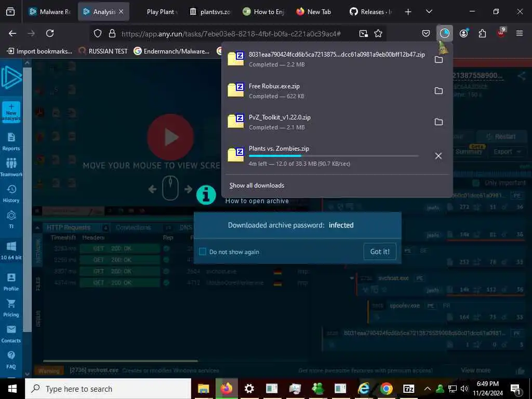Viewport: 532px width, 399px height.
Task: Open Reports in ANY.RUN sidebar
Action: pos(11,142)
